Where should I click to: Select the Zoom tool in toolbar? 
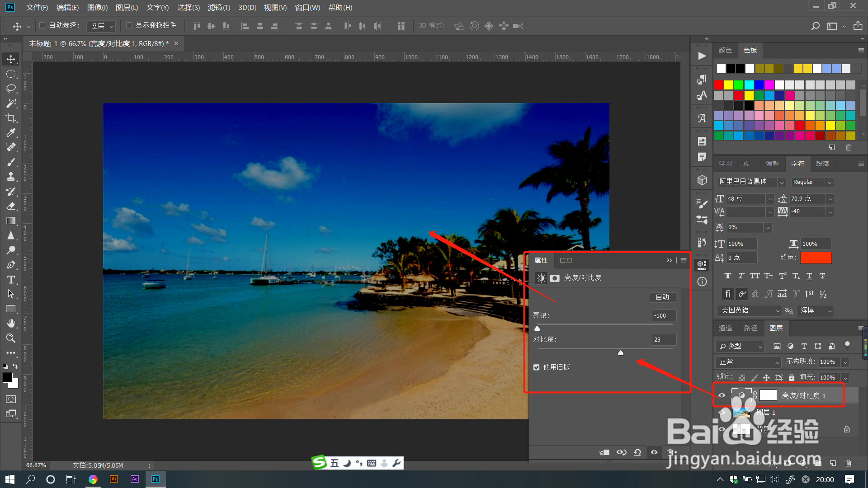coord(11,338)
